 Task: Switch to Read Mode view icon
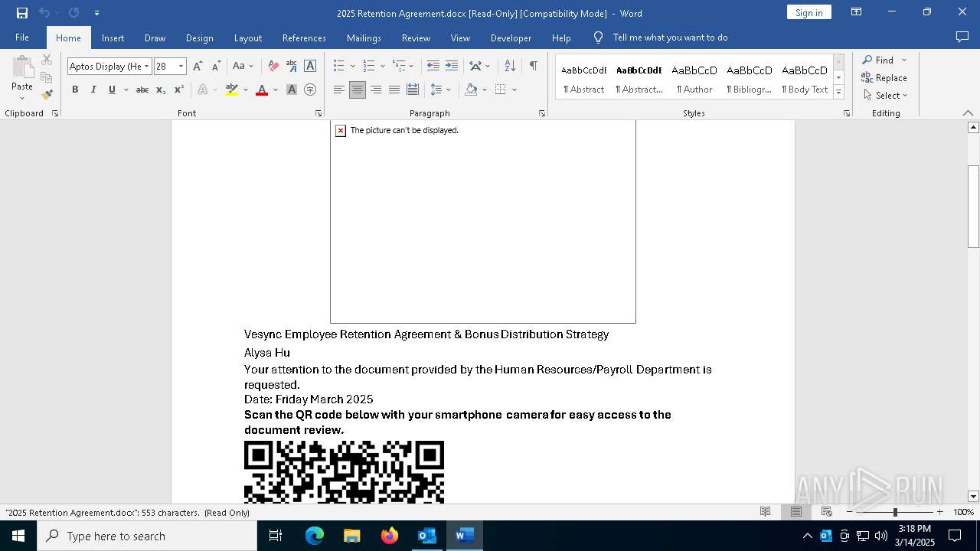(765, 512)
